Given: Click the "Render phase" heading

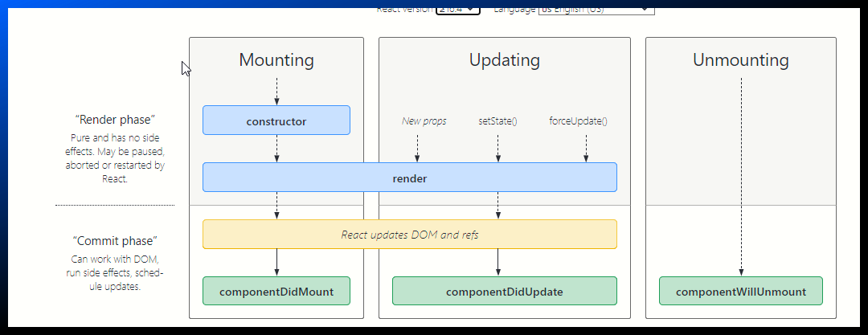Looking at the screenshot, I should click(x=113, y=120).
